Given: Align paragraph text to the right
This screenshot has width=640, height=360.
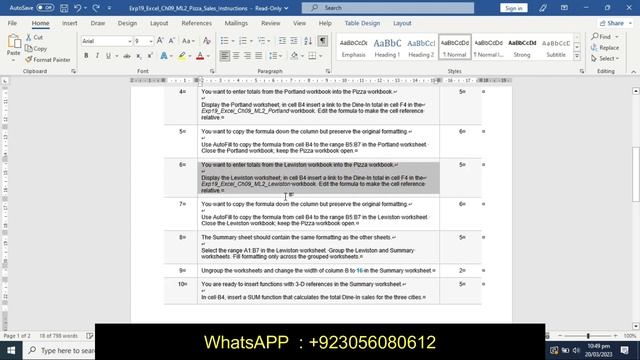Looking at the screenshot, I should click(x=247, y=56).
